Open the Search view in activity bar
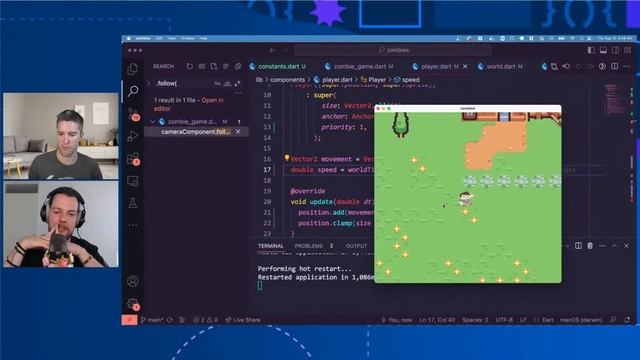The height and width of the screenshot is (360, 640). click(133, 91)
